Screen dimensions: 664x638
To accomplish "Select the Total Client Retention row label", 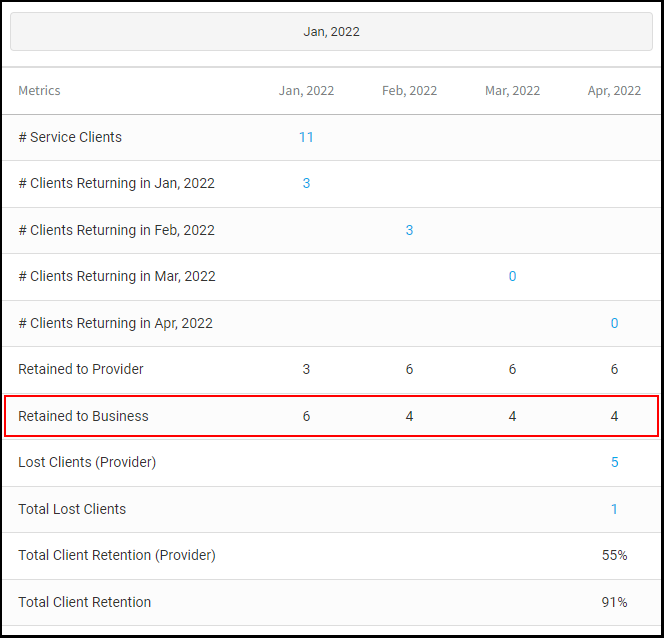I will click(85, 602).
